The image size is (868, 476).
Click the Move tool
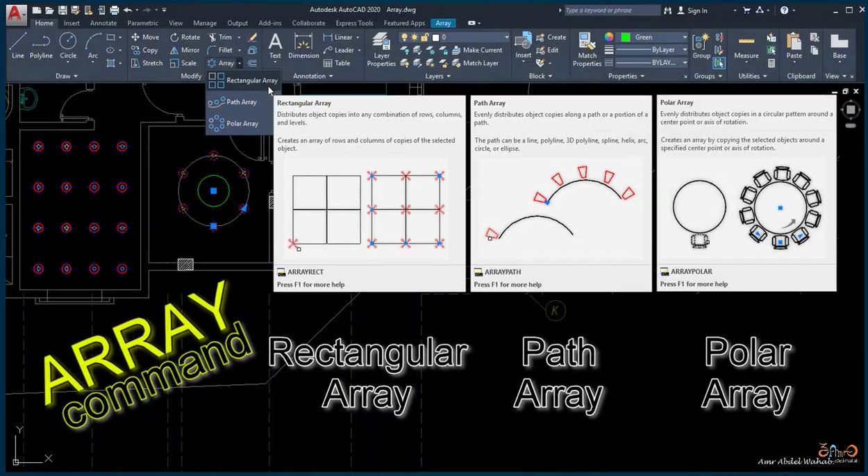145,37
